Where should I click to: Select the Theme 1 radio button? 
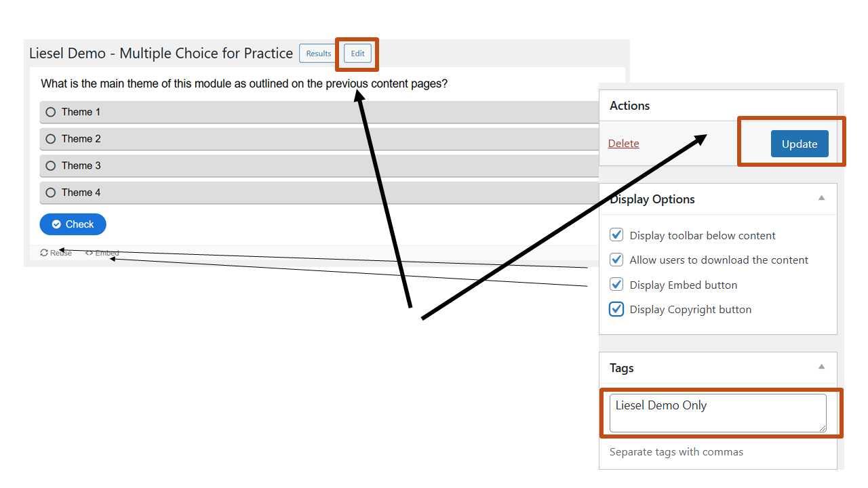pyautogui.click(x=50, y=112)
